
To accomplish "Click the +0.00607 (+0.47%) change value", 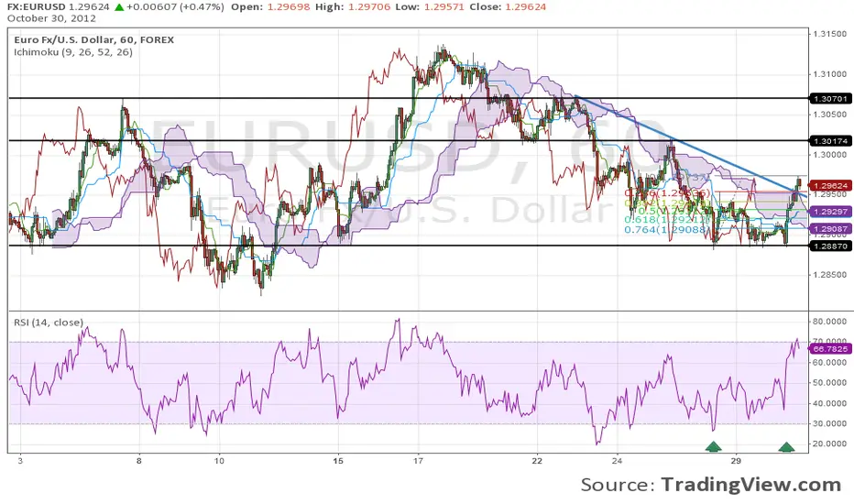I will [x=175, y=7].
